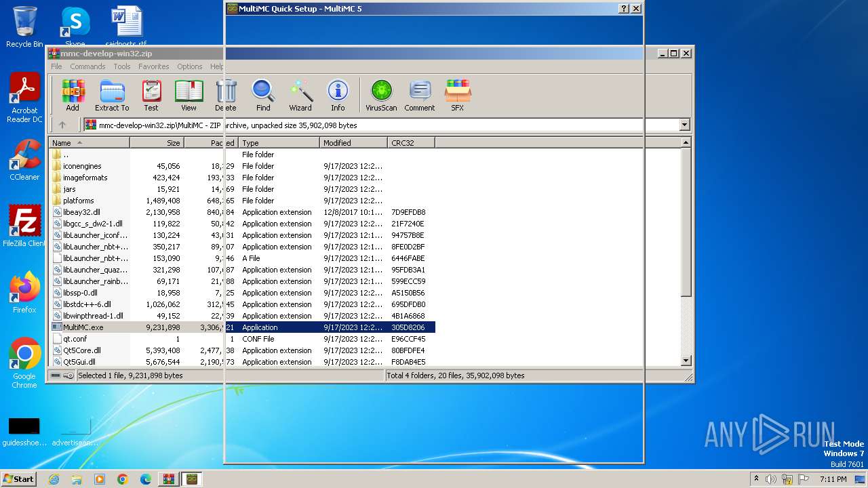The image size is (868, 488).
Task: Click the Extract To toolbar icon
Action: 112,95
